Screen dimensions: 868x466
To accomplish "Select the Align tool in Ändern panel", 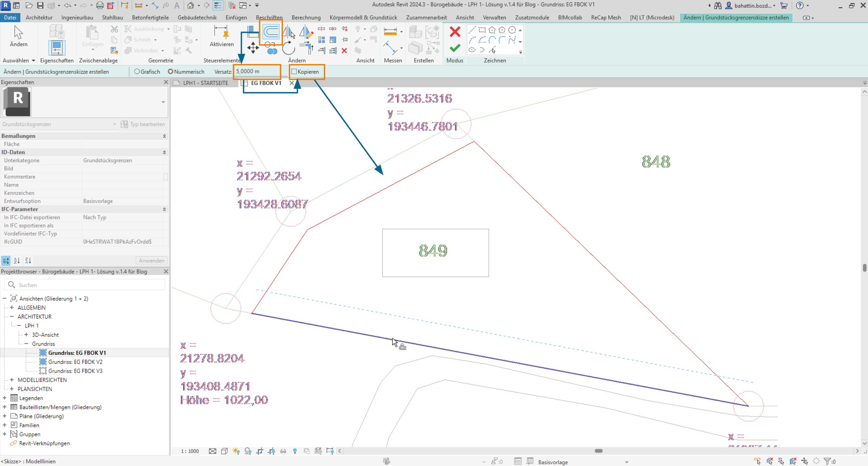I will 253,32.
